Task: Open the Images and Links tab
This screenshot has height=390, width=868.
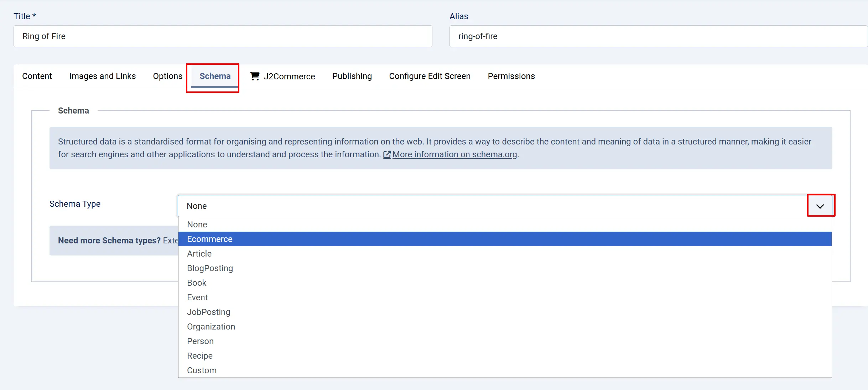Action: coord(103,76)
